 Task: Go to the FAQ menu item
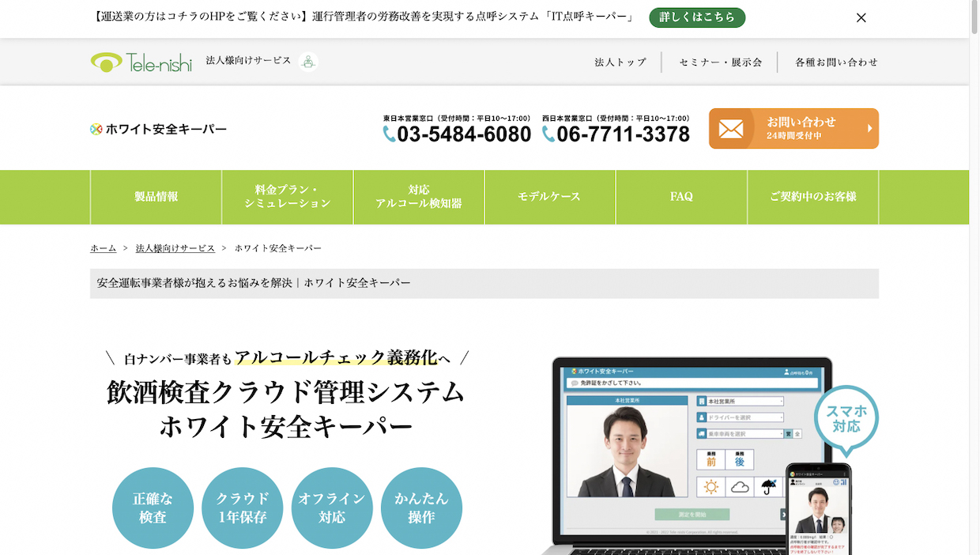tap(681, 197)
